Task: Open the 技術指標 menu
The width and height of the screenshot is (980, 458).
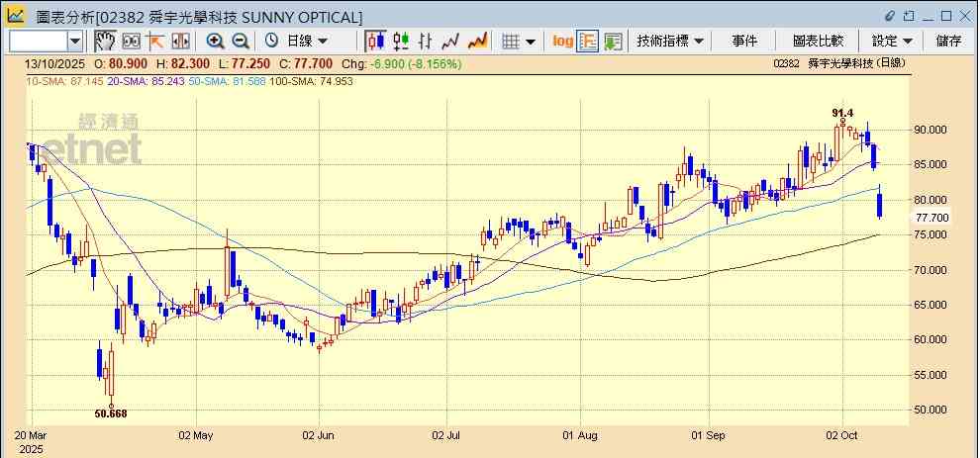Action: point(670,41)
